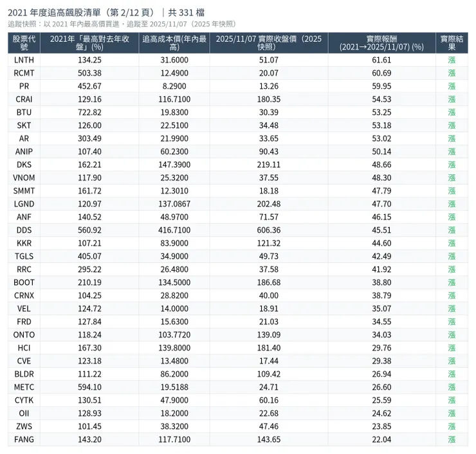
Task: Click the 實際報酬 column header
Action: click(x=381, y=43)
